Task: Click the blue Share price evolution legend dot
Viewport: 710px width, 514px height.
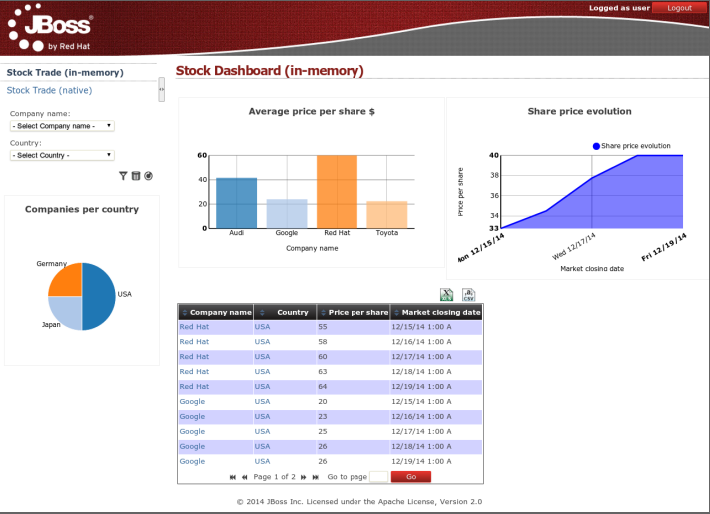Action: point(596,146)
